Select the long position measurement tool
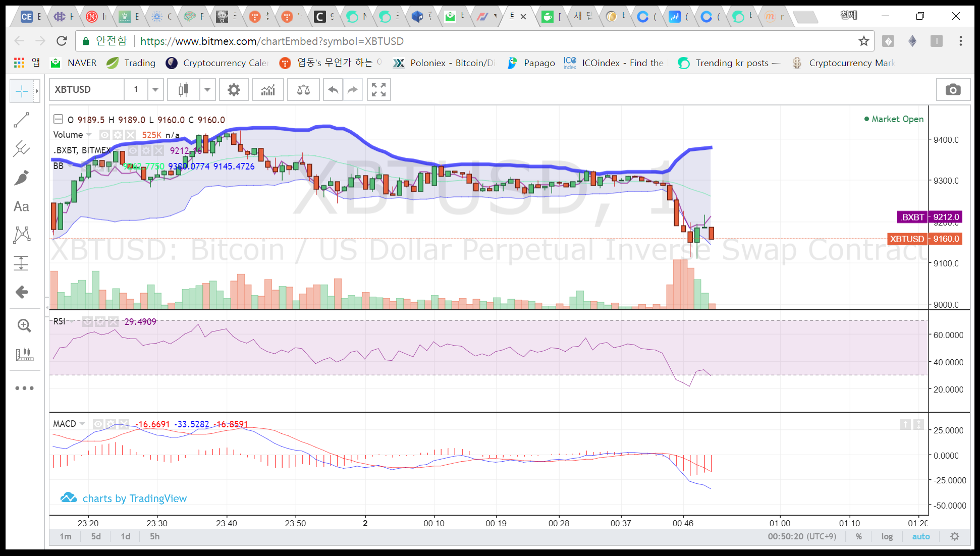The height and width of the screenshot is (556, 980). coord(22,263)
